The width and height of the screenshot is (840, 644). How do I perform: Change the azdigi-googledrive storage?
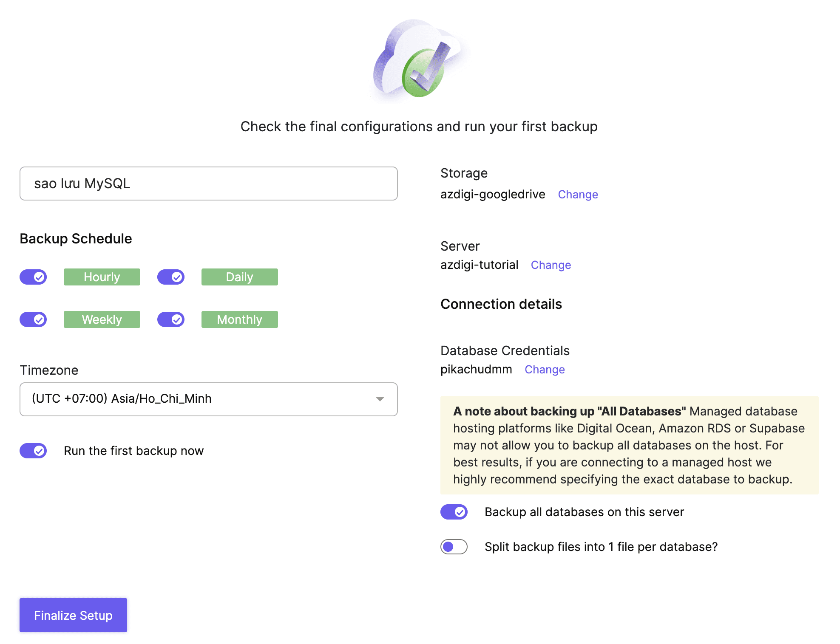click(578, 195)
